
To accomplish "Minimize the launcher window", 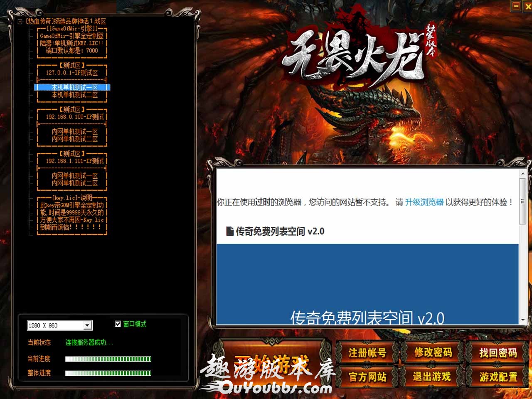I will point(516,6).
